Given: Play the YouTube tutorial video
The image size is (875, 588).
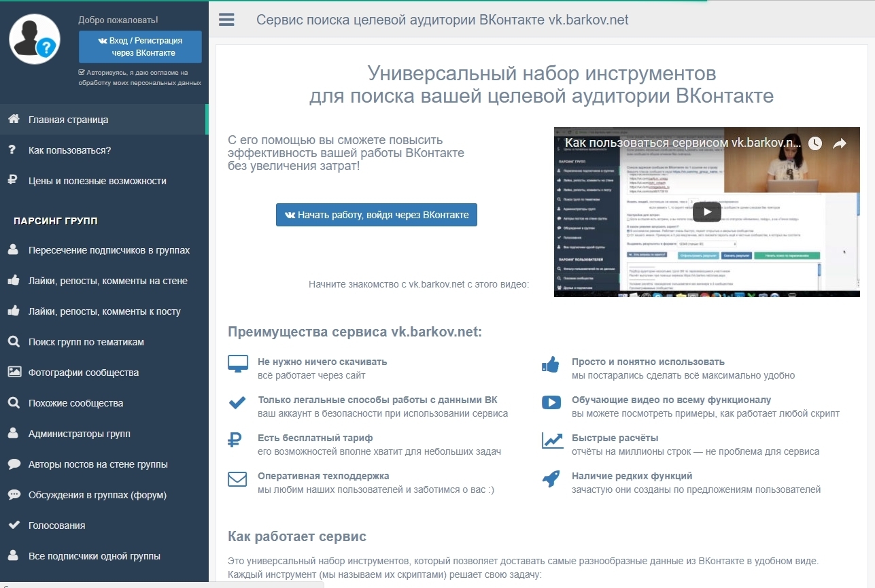Looking at the screenshot, I should click(706, 212).
